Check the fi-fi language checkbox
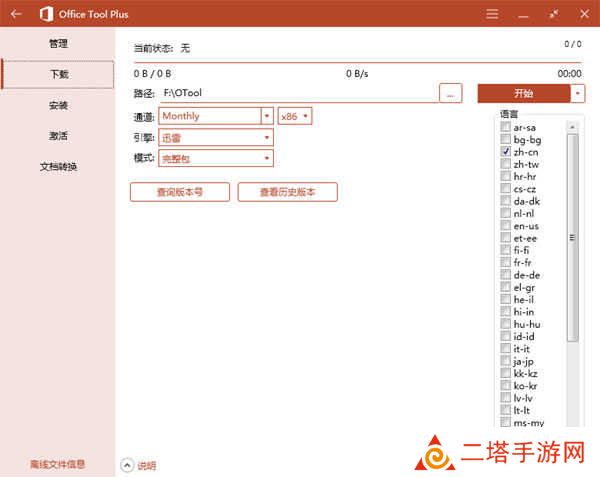Image resolution: width=600 pixels, height=477 pixels. 505,250
